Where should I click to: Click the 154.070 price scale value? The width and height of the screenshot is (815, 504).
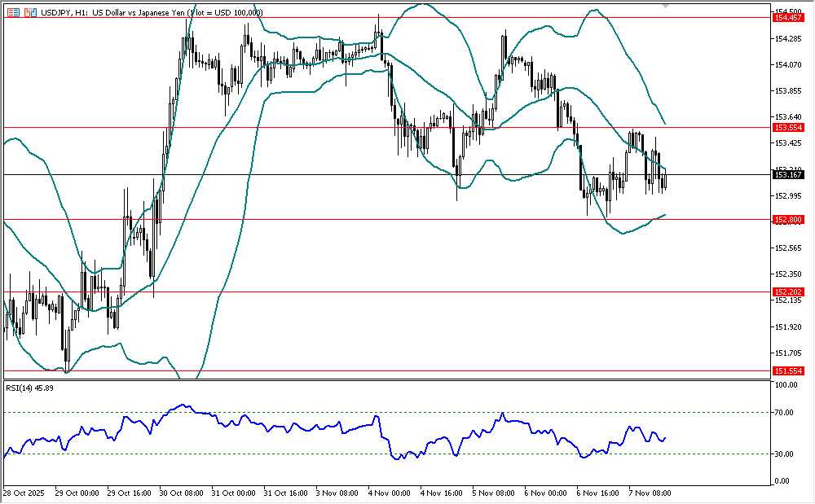click(x=788, y=65)
